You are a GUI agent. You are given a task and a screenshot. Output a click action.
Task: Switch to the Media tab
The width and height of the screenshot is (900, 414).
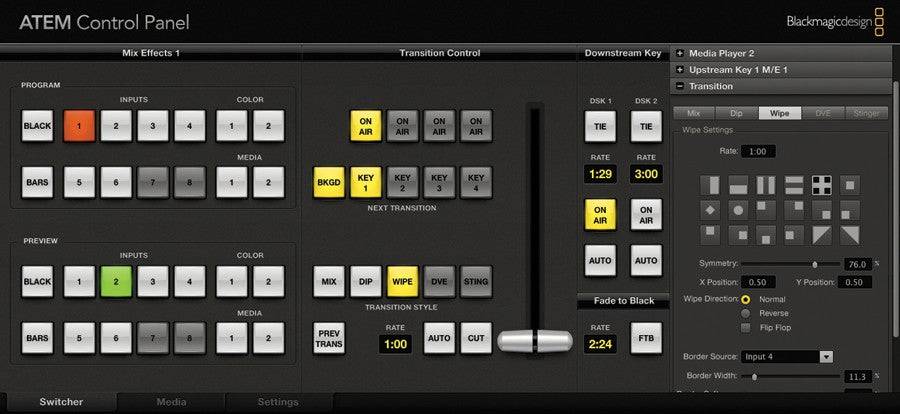(171, 402)
